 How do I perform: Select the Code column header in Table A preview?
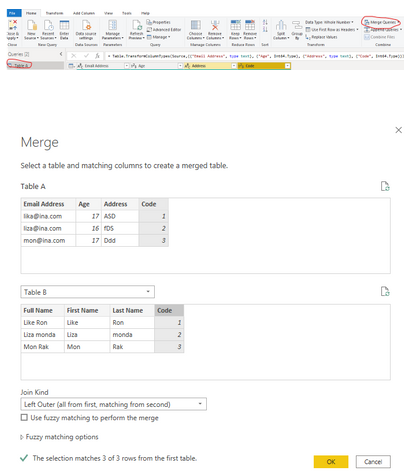[153, 204]
